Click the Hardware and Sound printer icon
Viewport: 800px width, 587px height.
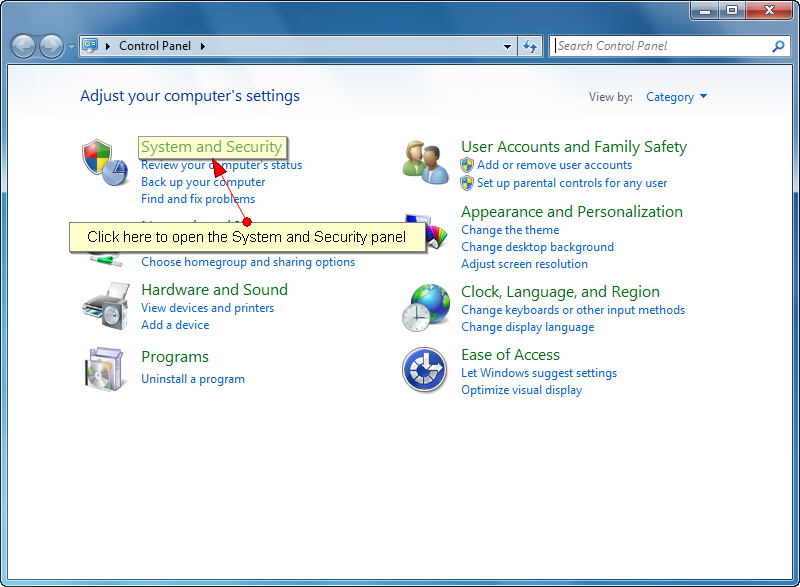coord(106,306)
